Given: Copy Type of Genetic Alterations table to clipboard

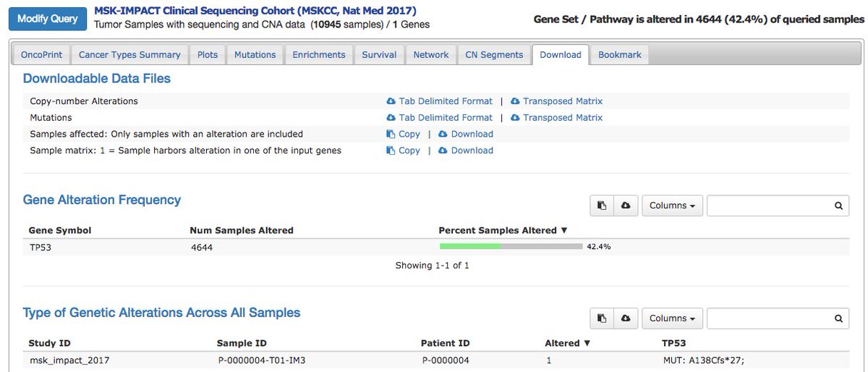Looking at the screenshot, I should [602, 318].
